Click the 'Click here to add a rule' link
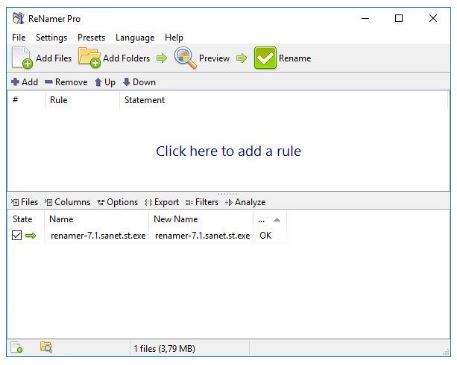This screenshot has height=365, width=457. click(228, 151)
